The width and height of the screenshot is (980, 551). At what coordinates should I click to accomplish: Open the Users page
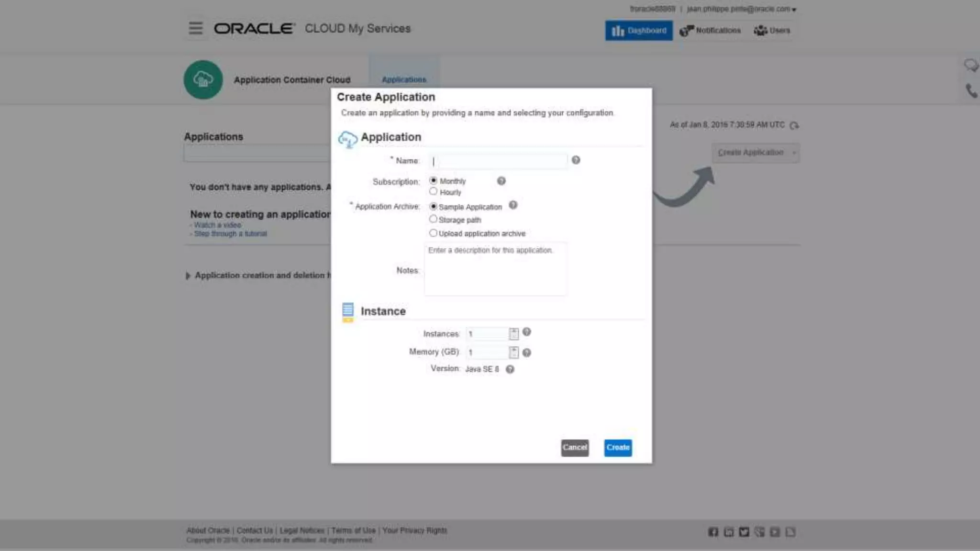click(x=772, y=31)
